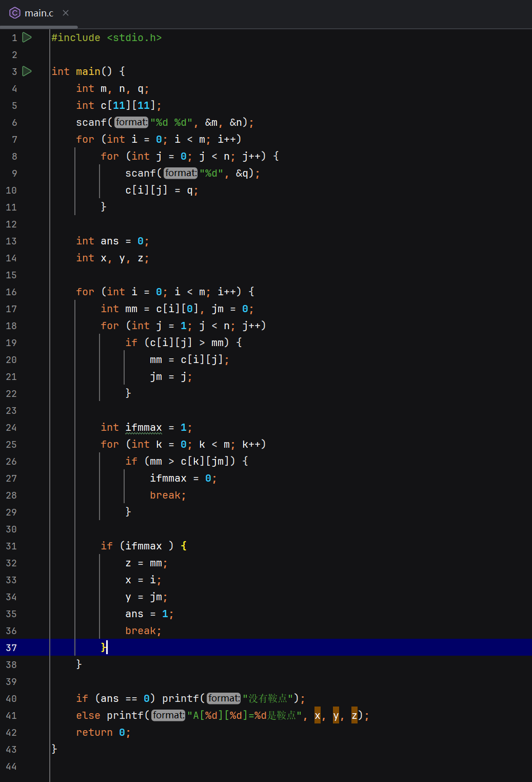
Task: Click the ifmmax condition on line 31
Action: coord(144,545)
